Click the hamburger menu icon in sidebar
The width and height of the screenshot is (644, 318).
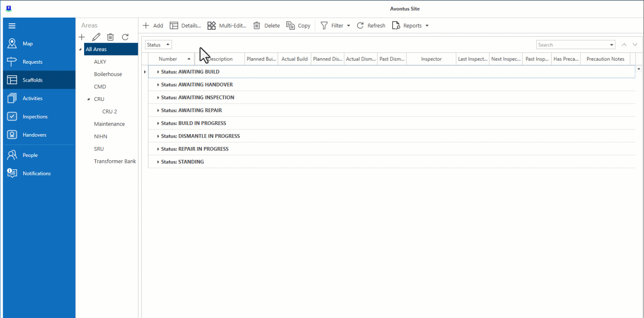click(x=12, y=26)
